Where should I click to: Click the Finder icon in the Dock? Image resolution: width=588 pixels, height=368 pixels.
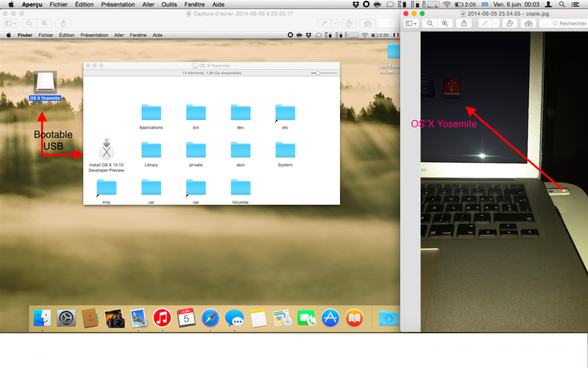click(x=42, y=318)
